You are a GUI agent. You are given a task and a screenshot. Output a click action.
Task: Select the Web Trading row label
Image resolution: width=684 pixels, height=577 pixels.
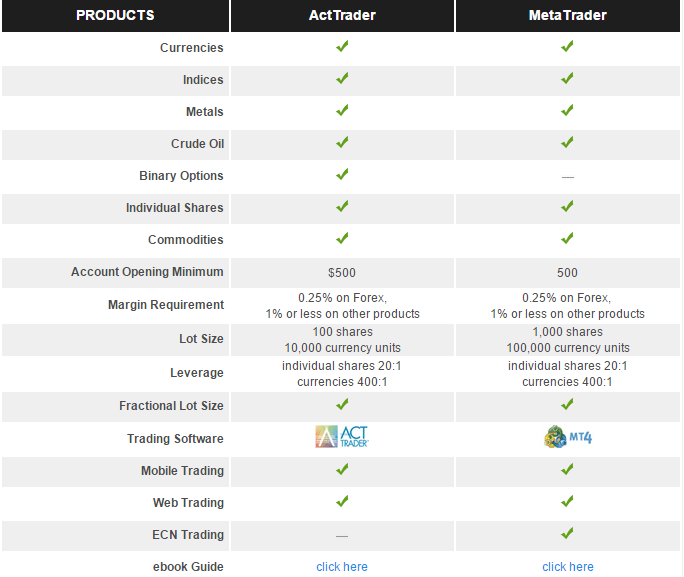[188, 502]
